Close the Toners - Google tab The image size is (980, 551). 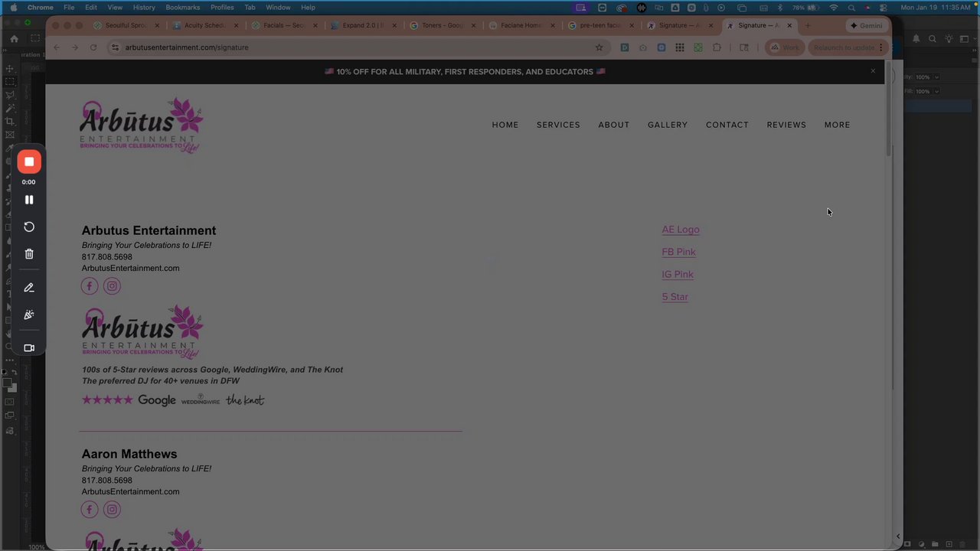pos(474,25)
